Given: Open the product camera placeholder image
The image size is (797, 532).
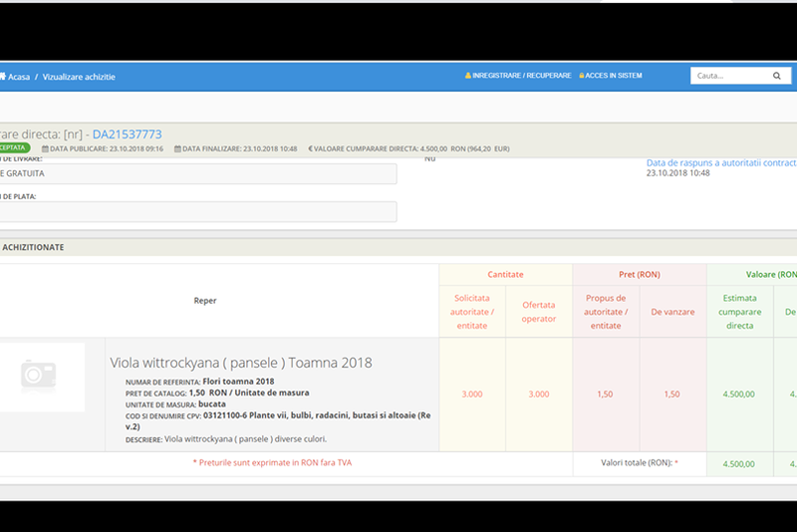Looking at the screenshot, I should [39, 374].
